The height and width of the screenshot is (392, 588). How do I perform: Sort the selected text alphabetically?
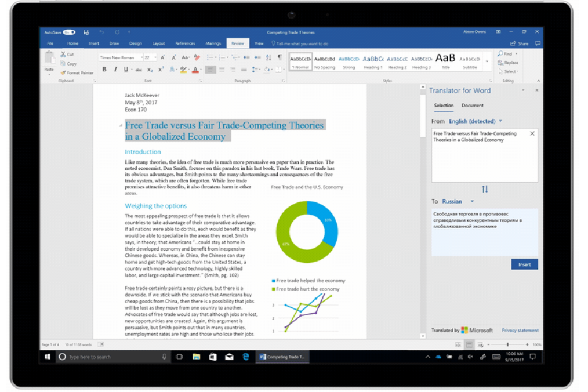point(268,57)
